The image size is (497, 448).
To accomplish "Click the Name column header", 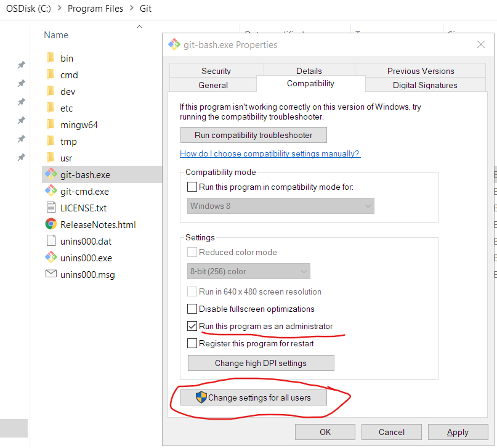I will coord(56,35).
